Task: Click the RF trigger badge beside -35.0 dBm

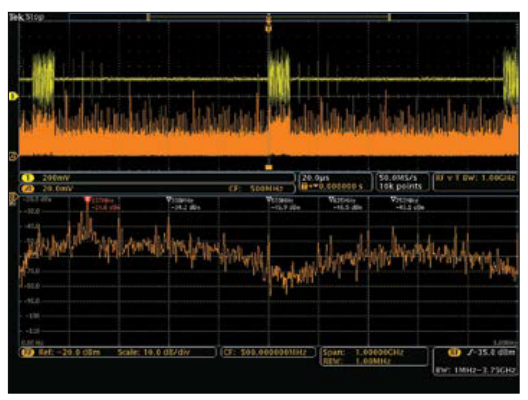Action: click(x=454, y=353)
